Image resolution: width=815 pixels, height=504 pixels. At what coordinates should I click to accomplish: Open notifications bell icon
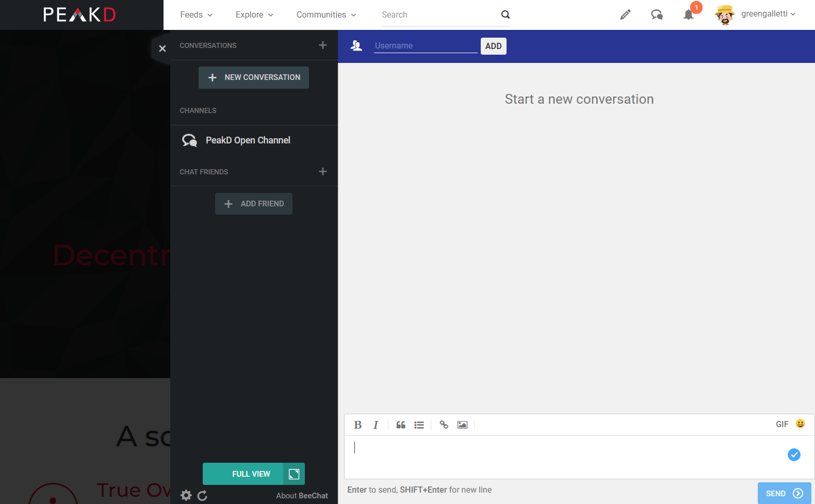[689, 14]
